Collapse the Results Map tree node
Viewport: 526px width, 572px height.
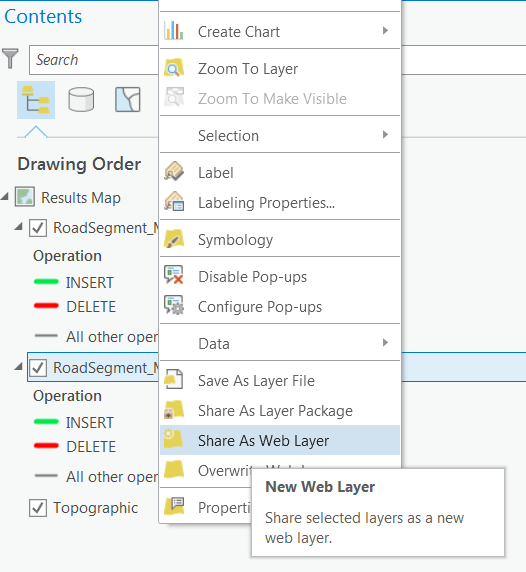point(5,197)
